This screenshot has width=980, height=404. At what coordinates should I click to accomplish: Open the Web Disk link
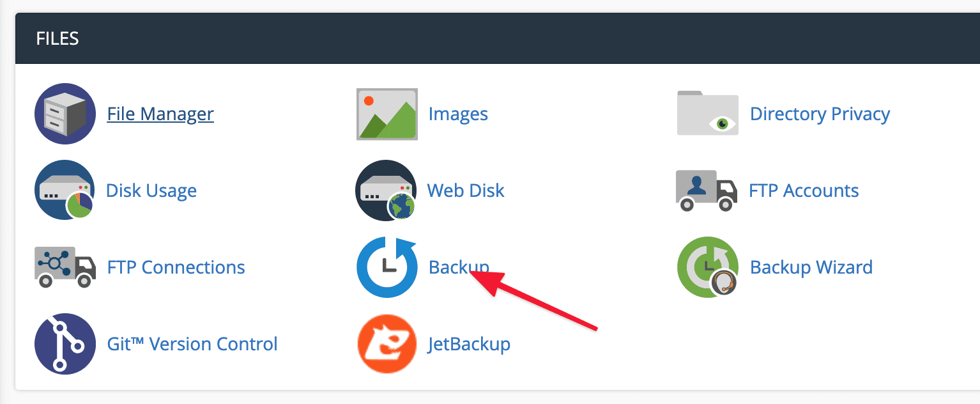click(465, 190)
